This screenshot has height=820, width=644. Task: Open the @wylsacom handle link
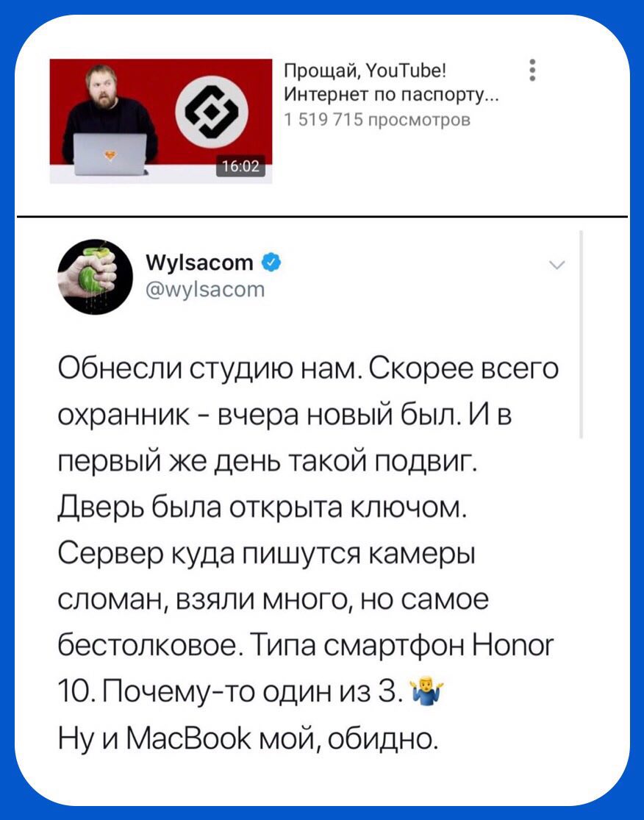pos(205,289)
